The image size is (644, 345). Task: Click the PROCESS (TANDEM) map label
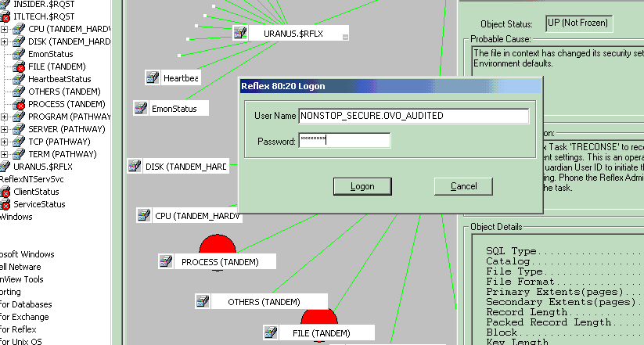pos(220,262)
